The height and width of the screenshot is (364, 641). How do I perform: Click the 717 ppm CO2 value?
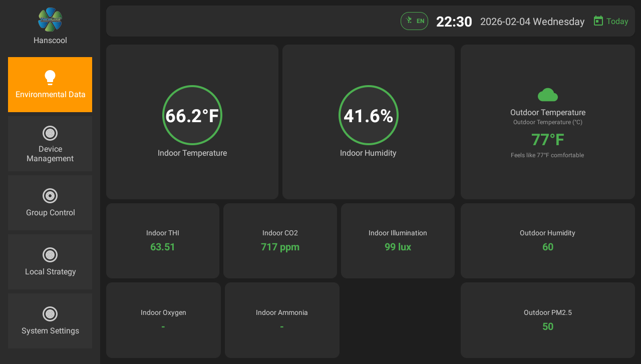point(280,247)
